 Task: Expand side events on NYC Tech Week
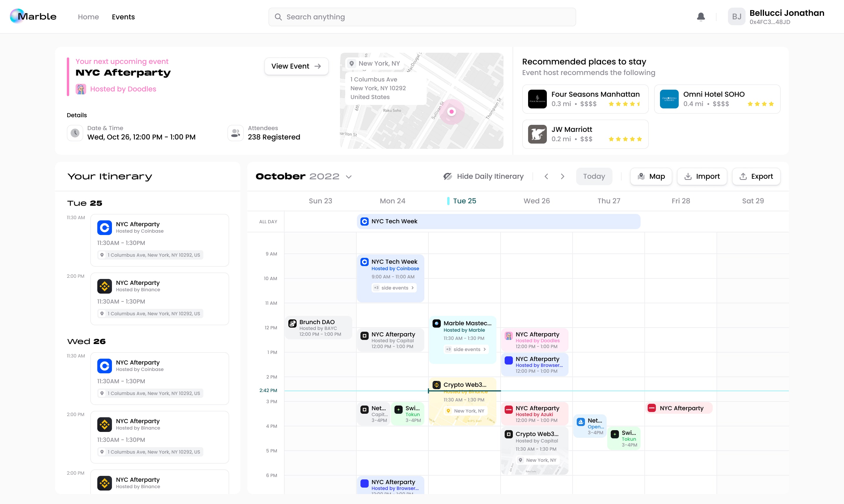tap(394, 288)
